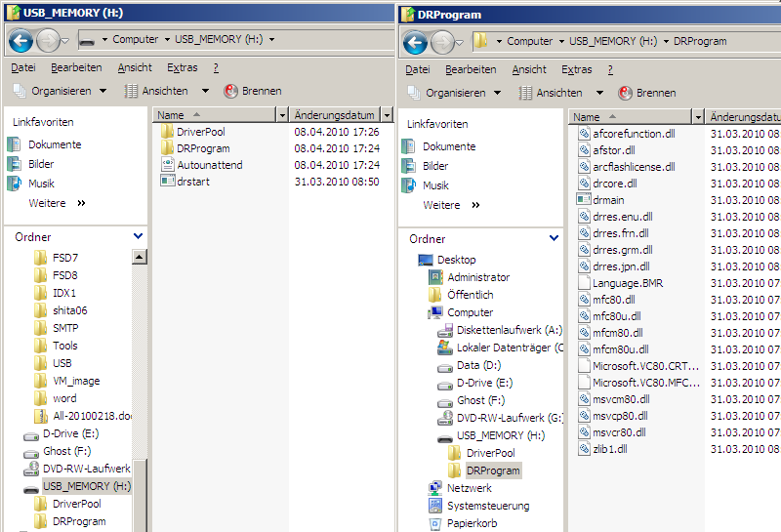
Task: Open the Autounattend file
Action: (209, 165)
